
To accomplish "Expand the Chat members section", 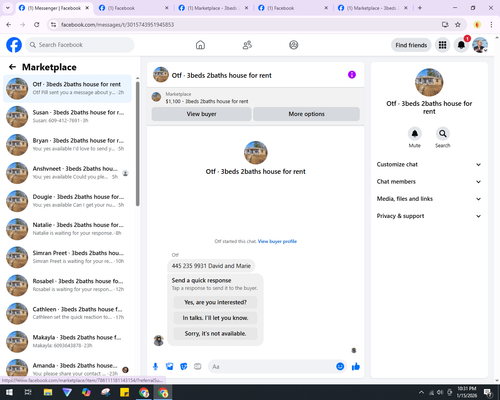I will point(429,182).
